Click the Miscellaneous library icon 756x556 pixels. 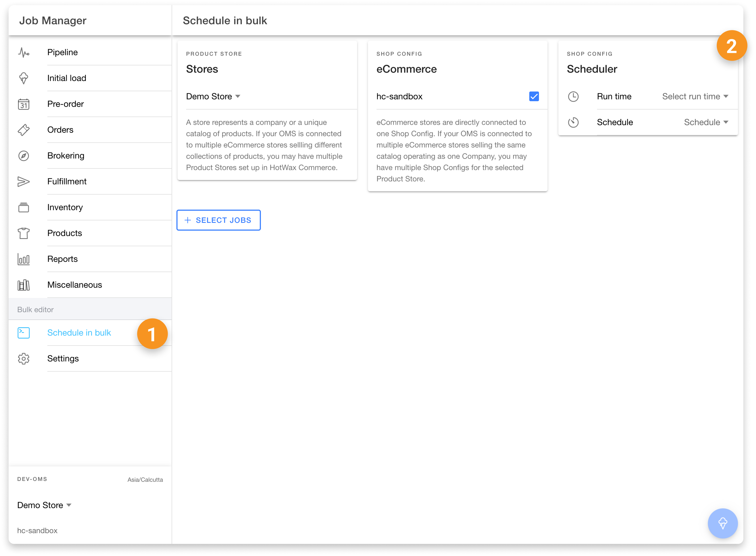point(24,285)
